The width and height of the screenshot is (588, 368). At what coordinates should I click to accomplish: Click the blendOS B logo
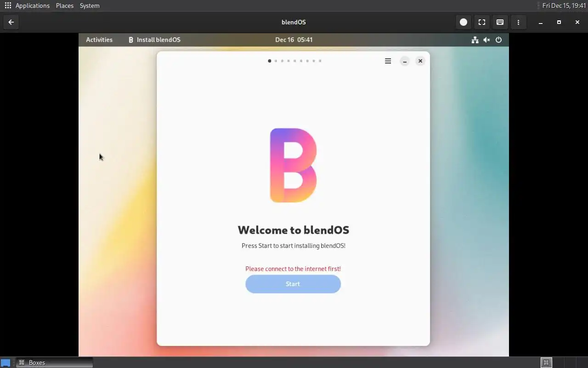tap(294, 165)
